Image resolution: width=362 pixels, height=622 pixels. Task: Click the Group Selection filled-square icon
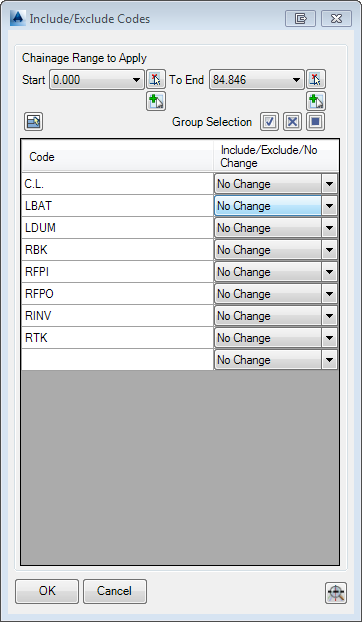tap(316, 122)
